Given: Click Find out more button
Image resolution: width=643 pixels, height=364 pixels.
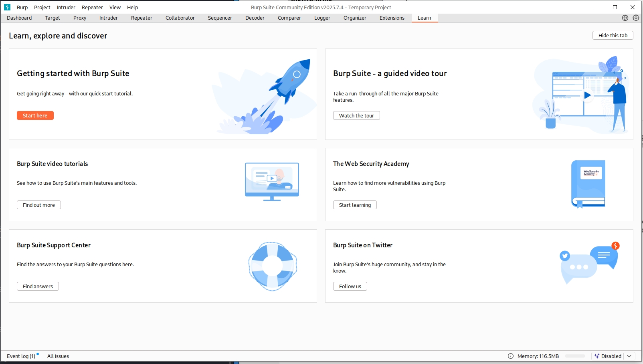Looking at the screenshot, I should 39,205.
